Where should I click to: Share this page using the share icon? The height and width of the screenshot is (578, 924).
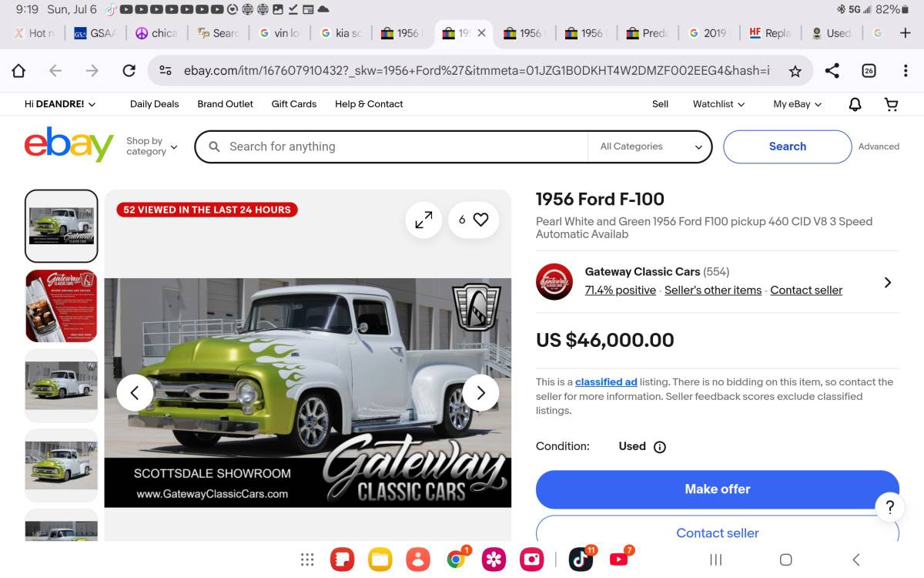click(x=832, y=71)
